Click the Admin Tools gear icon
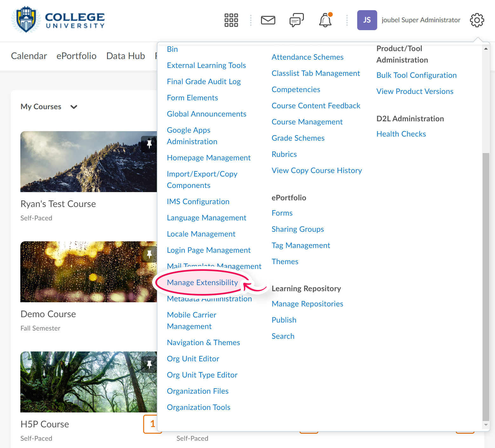 pyautogui.click(x=477, y=20)
